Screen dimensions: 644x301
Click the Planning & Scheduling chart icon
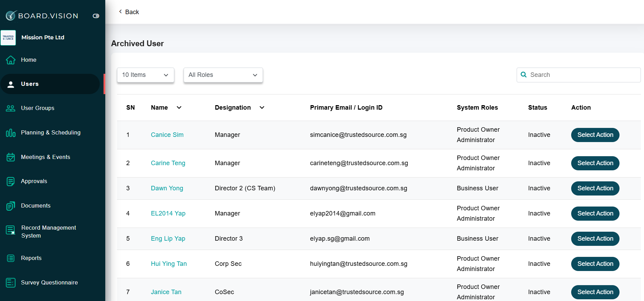pyautogui.click(x=11, y=133)
